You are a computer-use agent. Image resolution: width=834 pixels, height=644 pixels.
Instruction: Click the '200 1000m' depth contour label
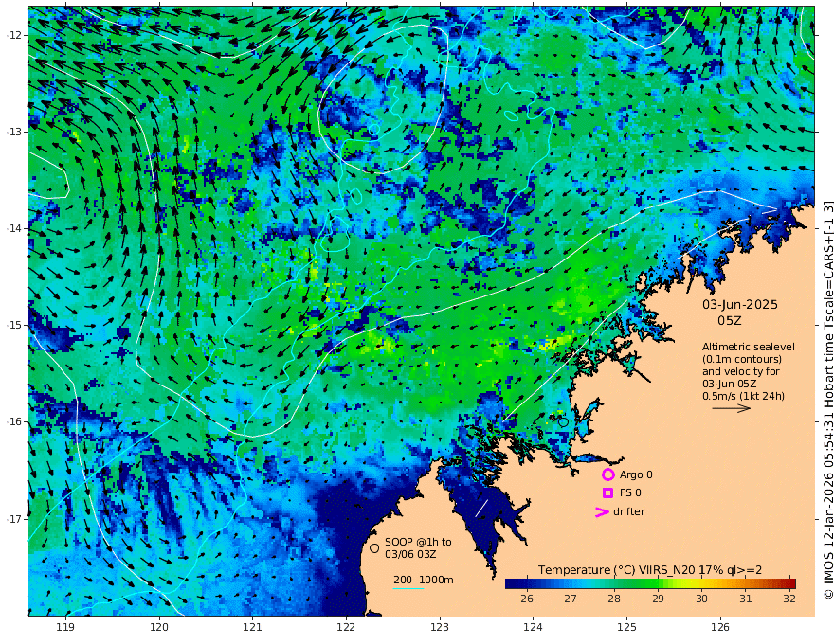pyautogui.click(x=424, y=580)
